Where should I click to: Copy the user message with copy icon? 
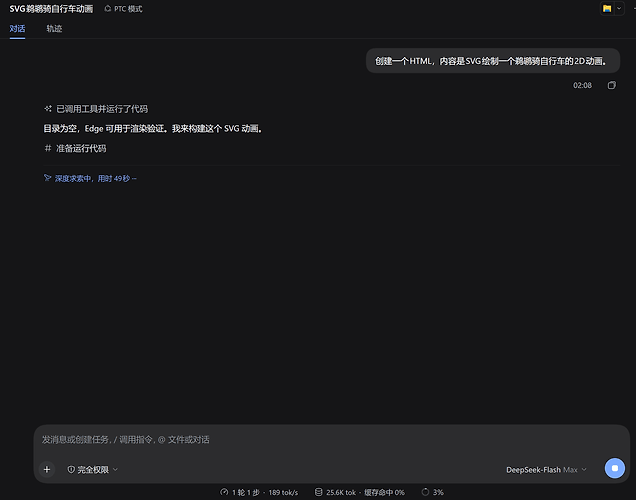pos(612,85)
